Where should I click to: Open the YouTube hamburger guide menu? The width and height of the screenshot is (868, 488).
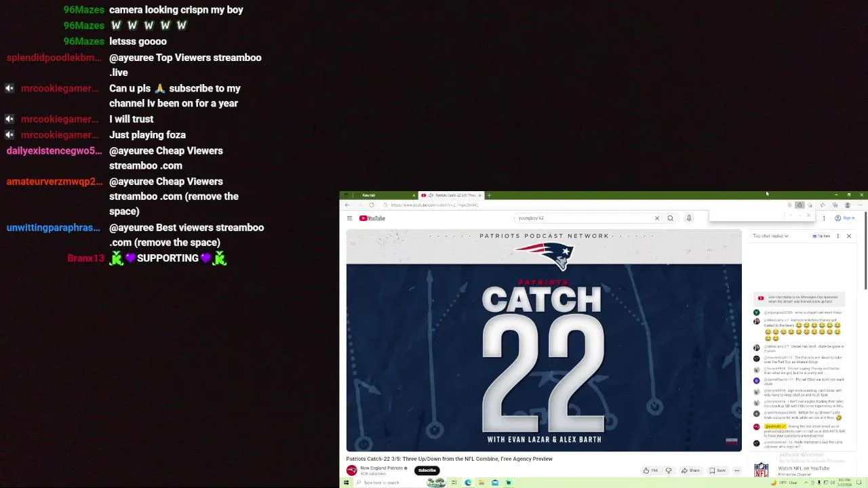click(349, 218)
